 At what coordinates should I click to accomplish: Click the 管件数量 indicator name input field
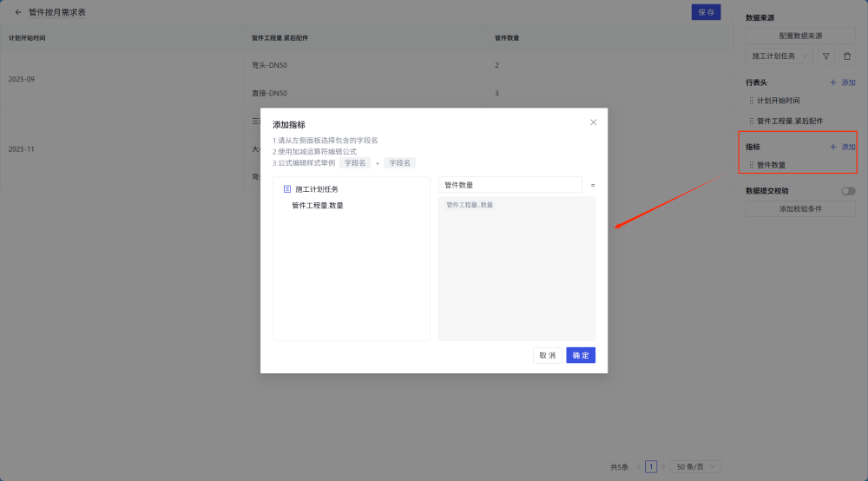tap(510, 185)
